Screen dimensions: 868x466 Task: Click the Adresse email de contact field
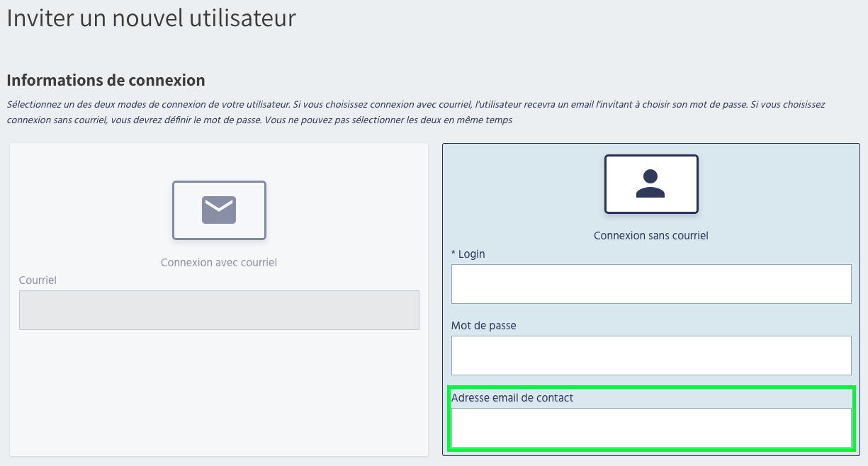[x=650, y=428]
